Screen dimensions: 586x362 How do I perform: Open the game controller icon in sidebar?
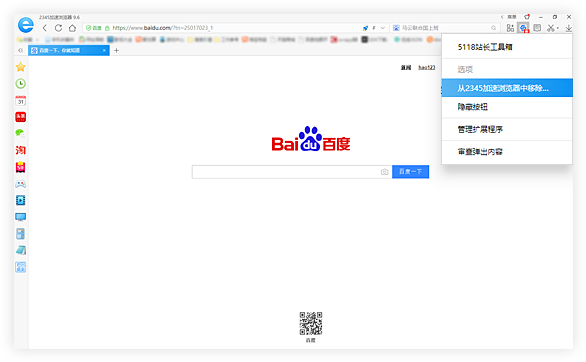21,184
